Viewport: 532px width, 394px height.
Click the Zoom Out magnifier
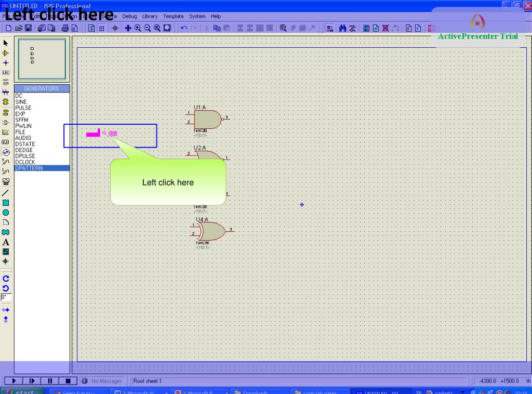coord(147,28)
